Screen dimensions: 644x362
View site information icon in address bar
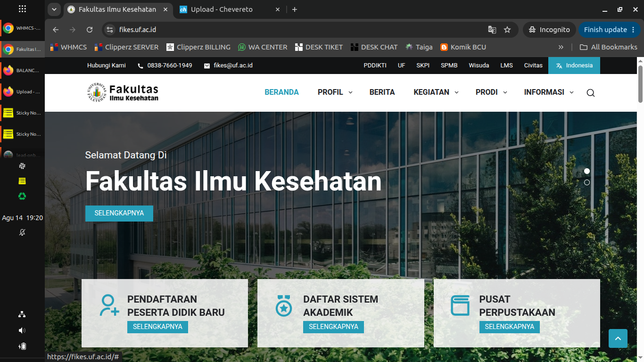[110, 30]
